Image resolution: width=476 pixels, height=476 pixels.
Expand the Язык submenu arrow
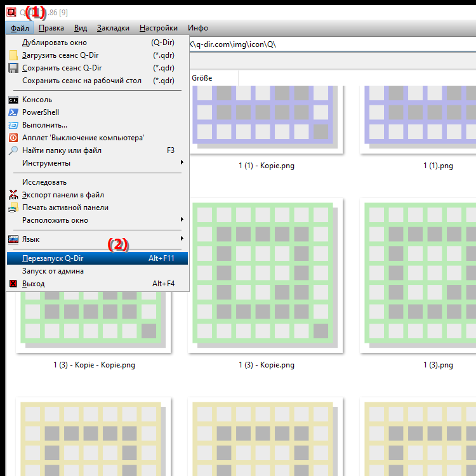coord(182,239)
